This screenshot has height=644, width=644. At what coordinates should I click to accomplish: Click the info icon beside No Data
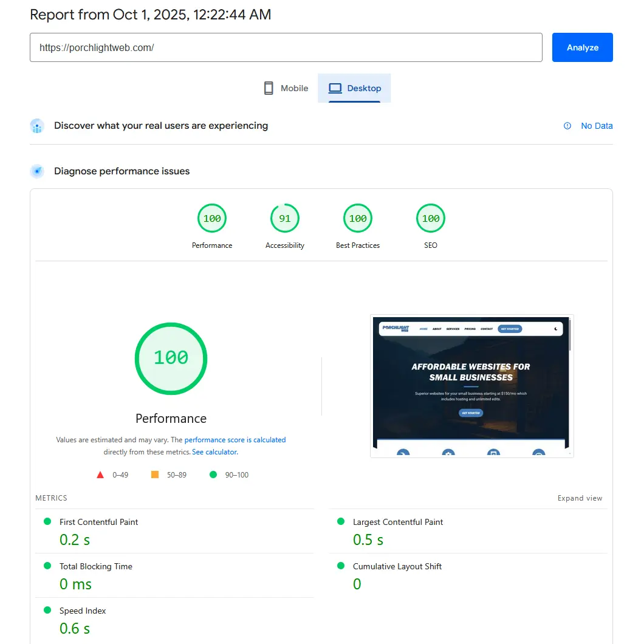[567, 126]
